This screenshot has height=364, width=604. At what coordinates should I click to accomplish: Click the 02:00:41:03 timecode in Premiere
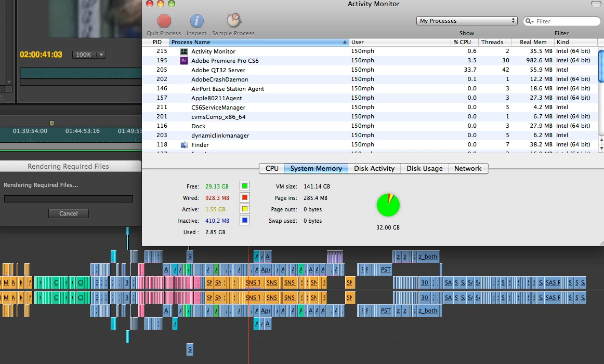point(41,55)
